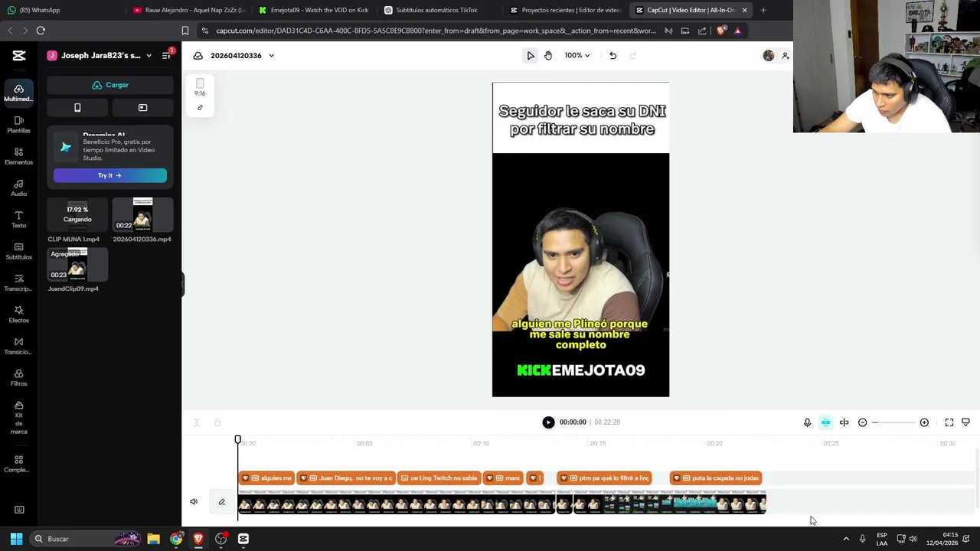980x551 pixels.
Task: Mute the video track audio
Action: coord(194,502)
